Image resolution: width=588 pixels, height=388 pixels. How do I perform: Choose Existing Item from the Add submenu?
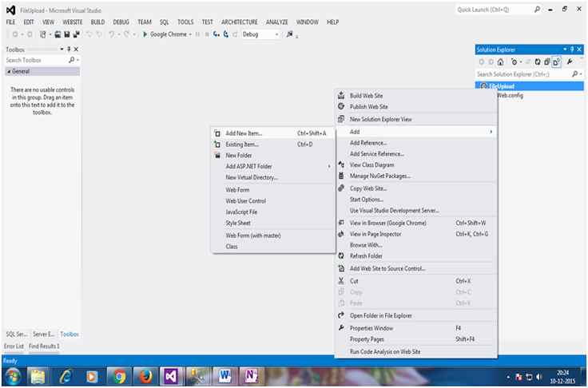(272, 145)
